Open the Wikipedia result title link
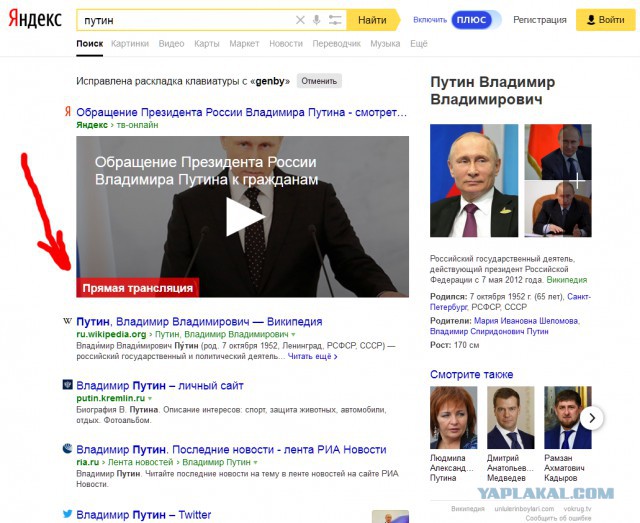Image resolution: width=640 pixels, height=523 pixels. (x=199, y=322)
